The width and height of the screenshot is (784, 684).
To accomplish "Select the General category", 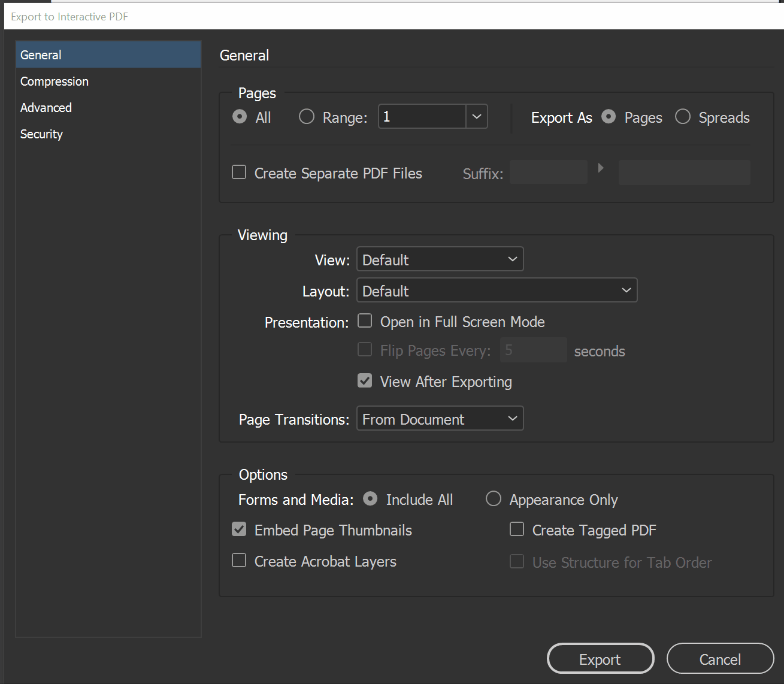I will point(41,55).
